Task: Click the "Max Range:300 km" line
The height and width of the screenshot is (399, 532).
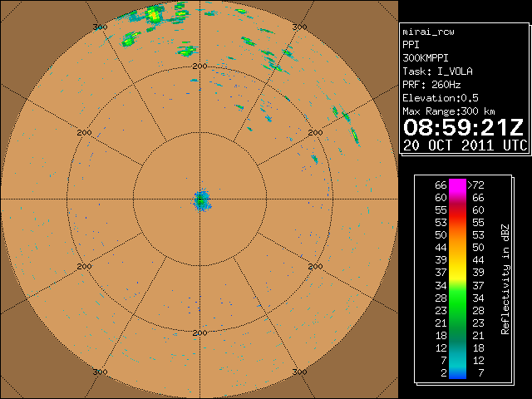Action: [449, 111]
